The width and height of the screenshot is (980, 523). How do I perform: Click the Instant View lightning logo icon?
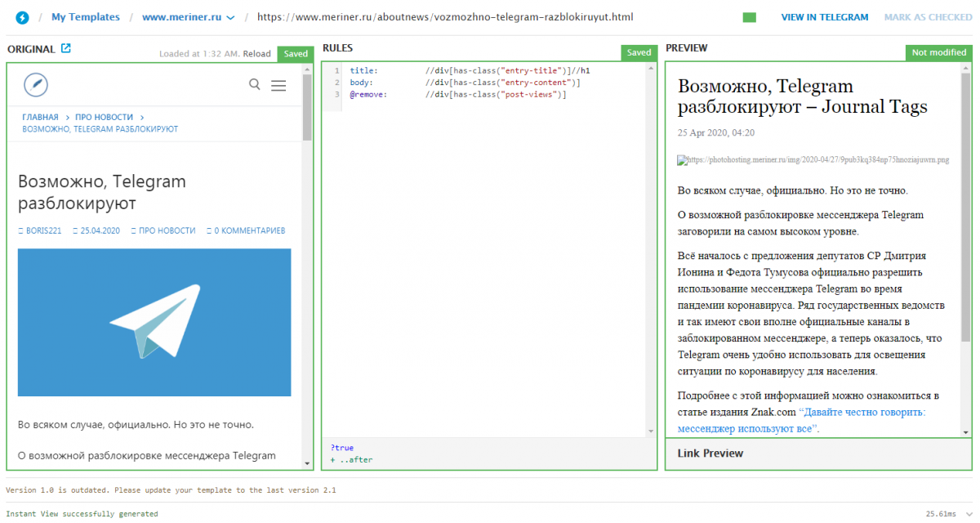[22, 17]
